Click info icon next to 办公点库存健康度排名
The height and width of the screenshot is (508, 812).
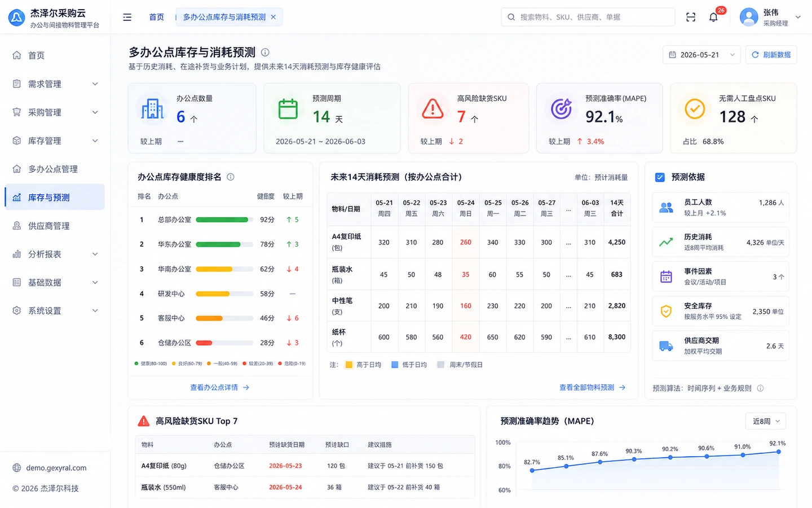tap(231, 177)
